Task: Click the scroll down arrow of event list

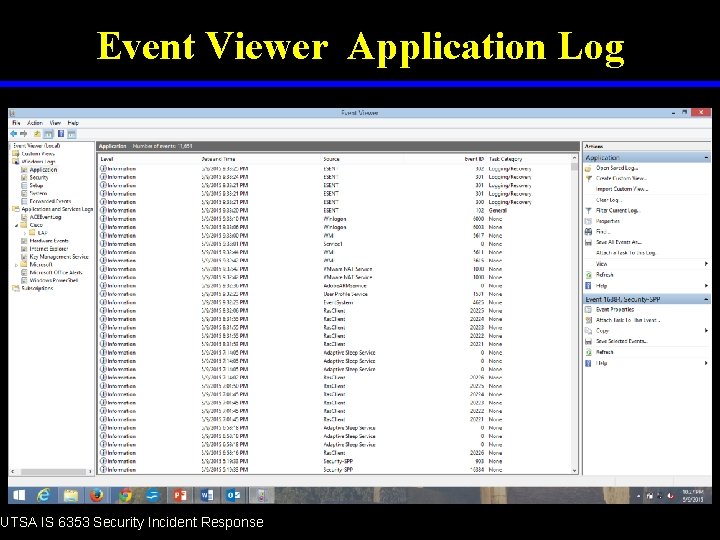Action: pyautogui.click(x=574, y=471)
